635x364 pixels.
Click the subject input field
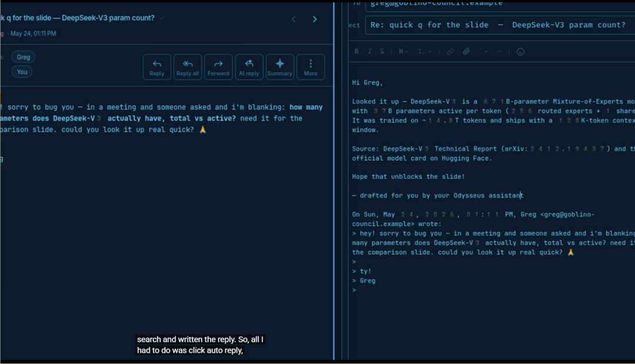pyautogui.click(x=500, y=25)
